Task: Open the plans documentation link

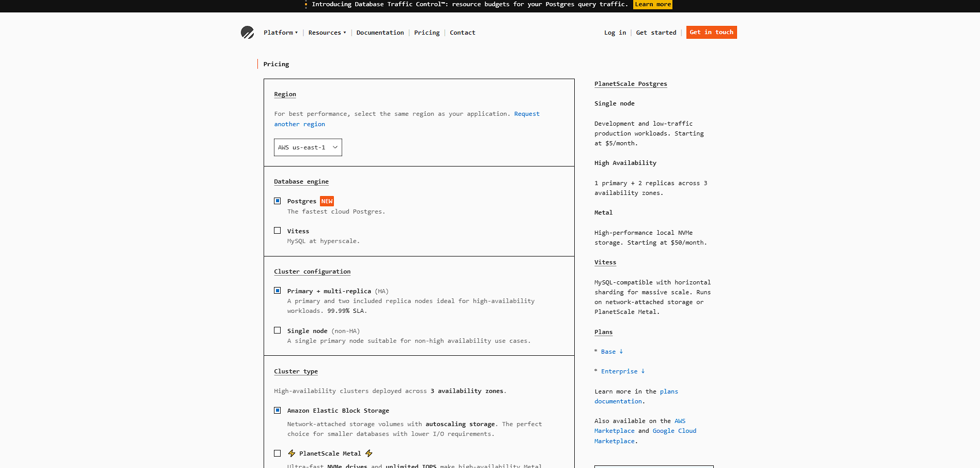Action: (636, 397)
